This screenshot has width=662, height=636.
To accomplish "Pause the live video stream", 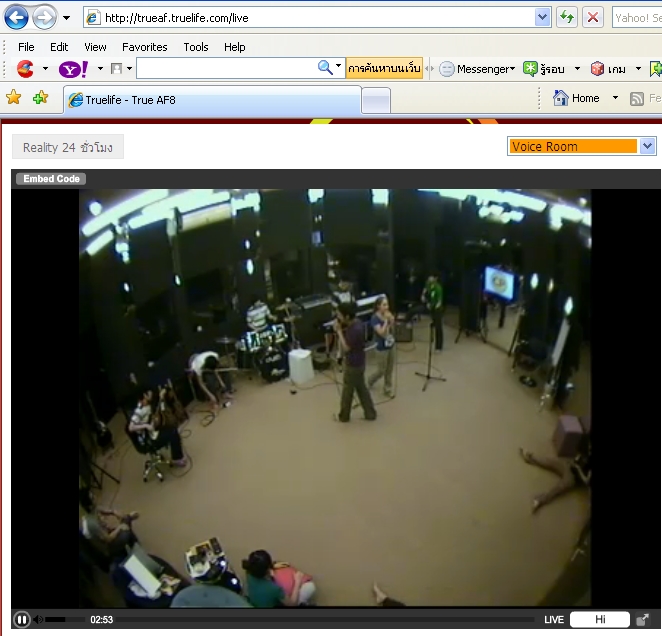I will tap(22, 620).
